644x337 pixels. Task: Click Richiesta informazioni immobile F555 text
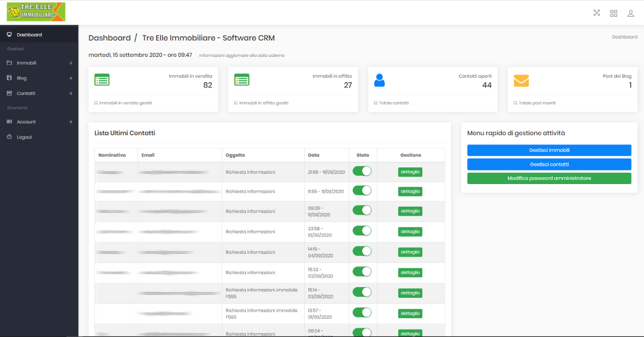pos(261,293)
